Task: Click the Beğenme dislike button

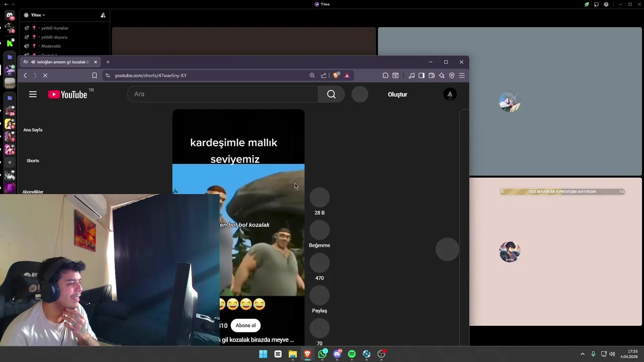Action: pos(319,230)
